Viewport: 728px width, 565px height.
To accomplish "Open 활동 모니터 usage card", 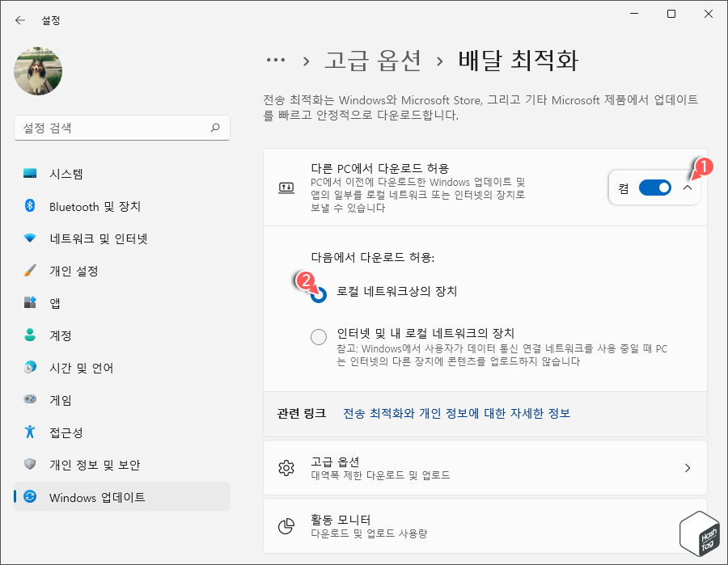I will [x=485, y=526].
